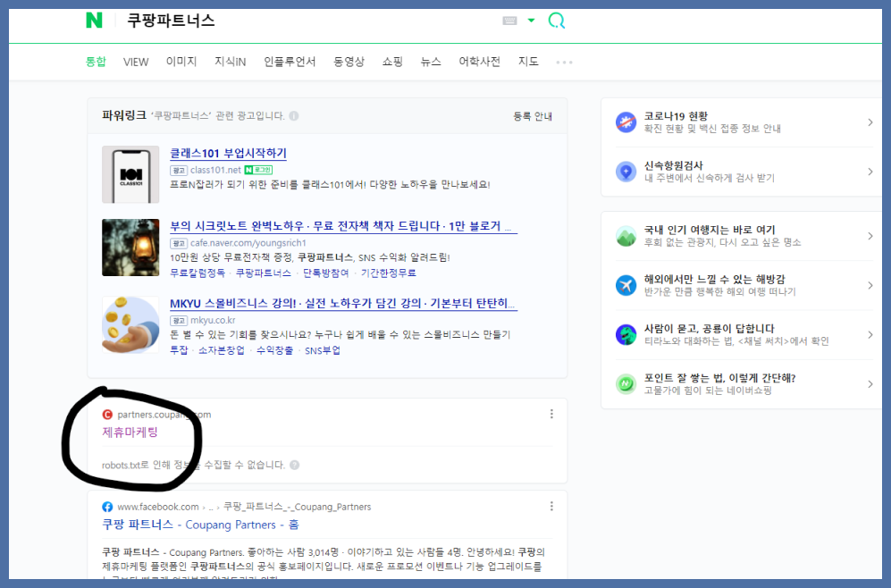This screenshot has height=588, width=891.
Task: Open the coins-in-hand ad thumbnail
Action: tap(130, 325)
